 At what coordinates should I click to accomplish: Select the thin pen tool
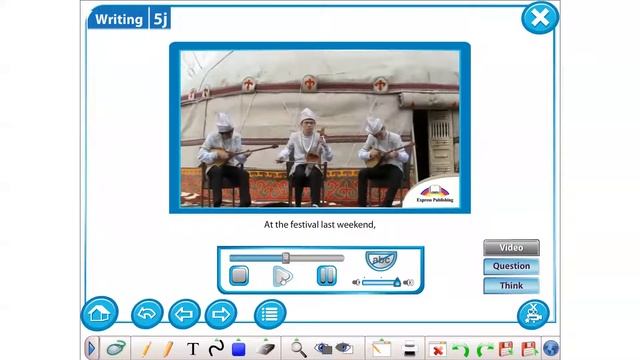coord(147,349)
